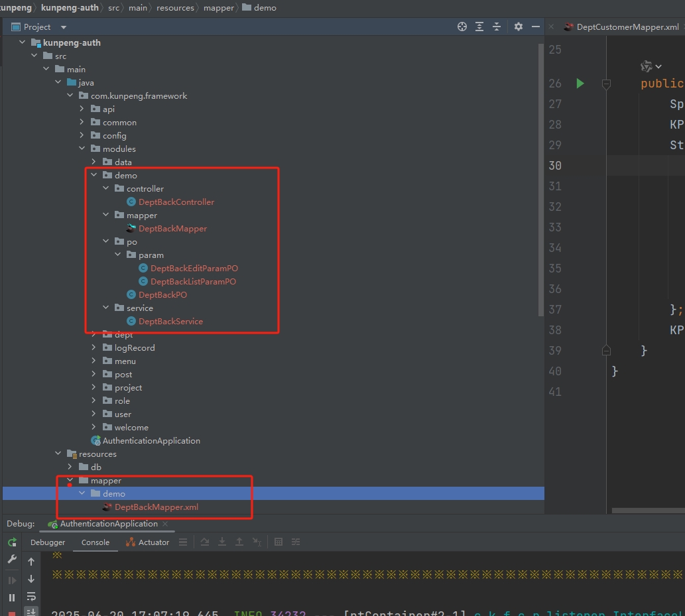This screenshot has width=685, height=616.
Task: Open DeptBackController class in tree
Action: (x=176, y=202)
